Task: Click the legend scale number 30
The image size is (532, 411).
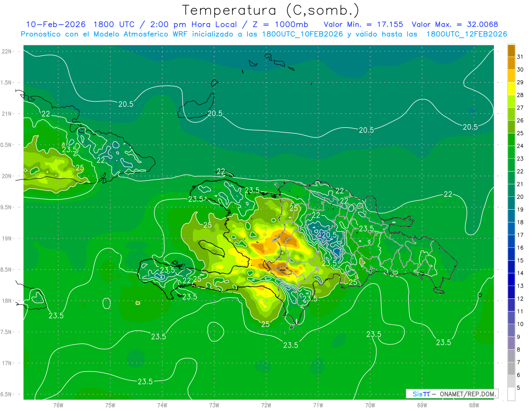Action: (x=520, y=70)
